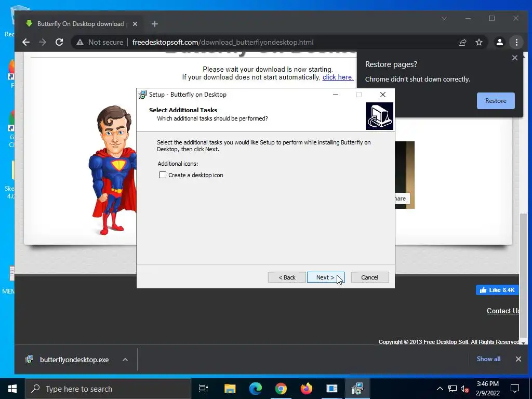Select the Butterfly On Desktop download tab

(79, 24)
